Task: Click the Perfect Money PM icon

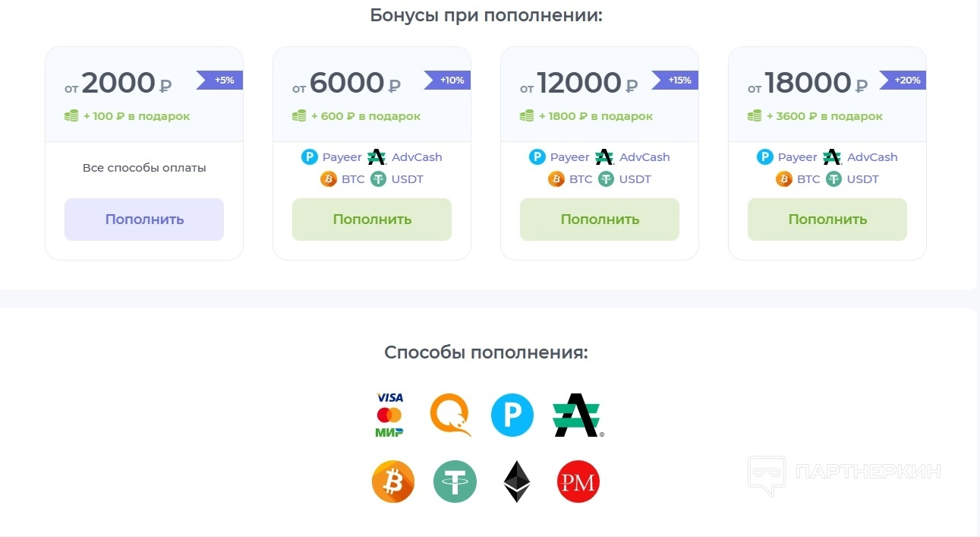Action: [x=578, y=482]
